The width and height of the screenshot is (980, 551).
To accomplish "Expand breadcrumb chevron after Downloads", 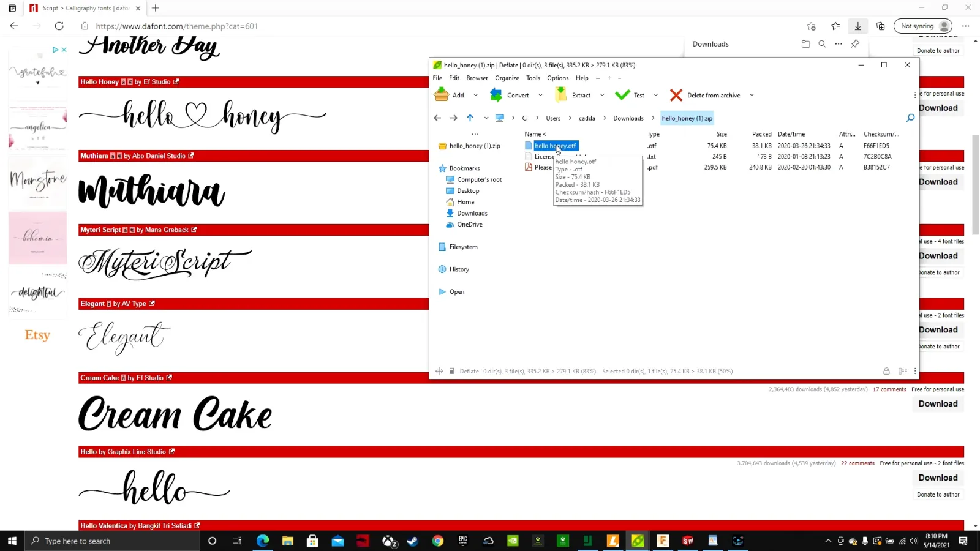I will 653,118.
